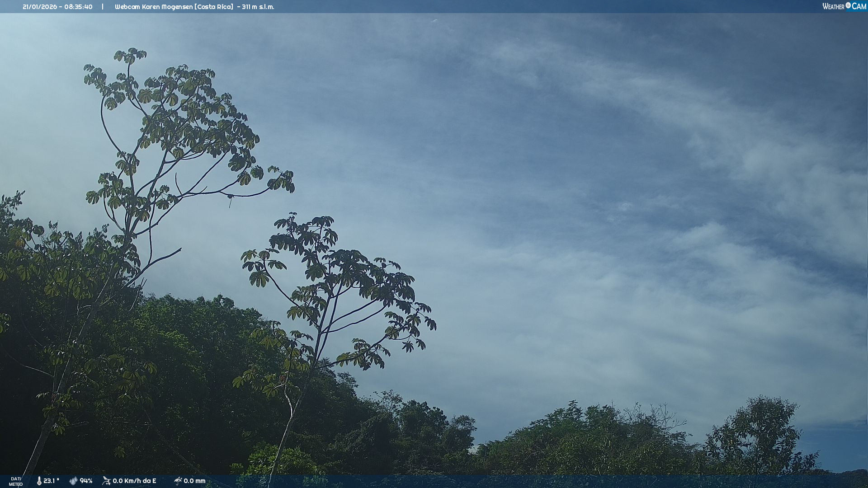This screenshot has width=868, height=488.
Task: Click the 0.0 Km/h da E wind reading
Action: [x=134, y=481]
